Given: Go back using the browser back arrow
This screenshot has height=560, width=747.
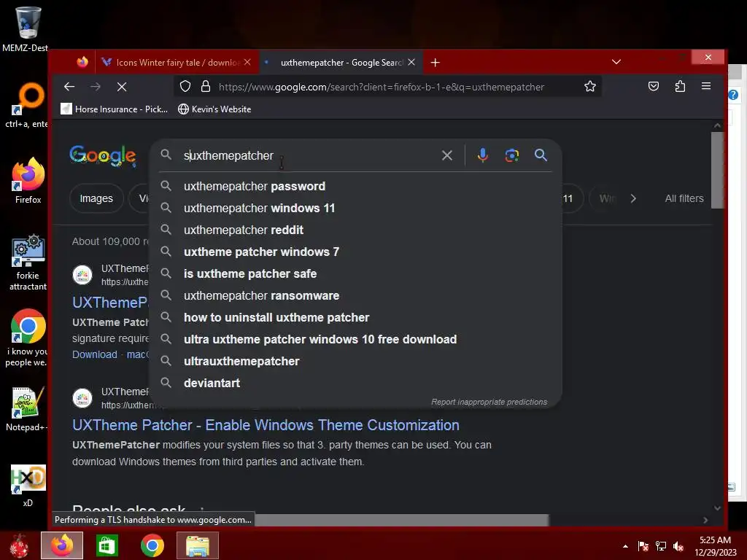Looking at the screenshot, I should pyautogui.click(x=69, y=87).
